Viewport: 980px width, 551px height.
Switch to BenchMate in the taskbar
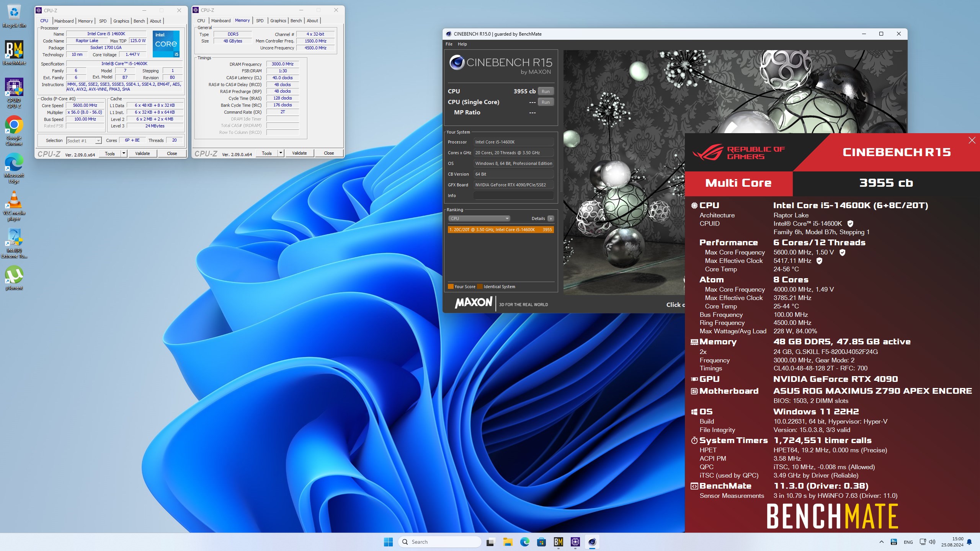[558, 542]
